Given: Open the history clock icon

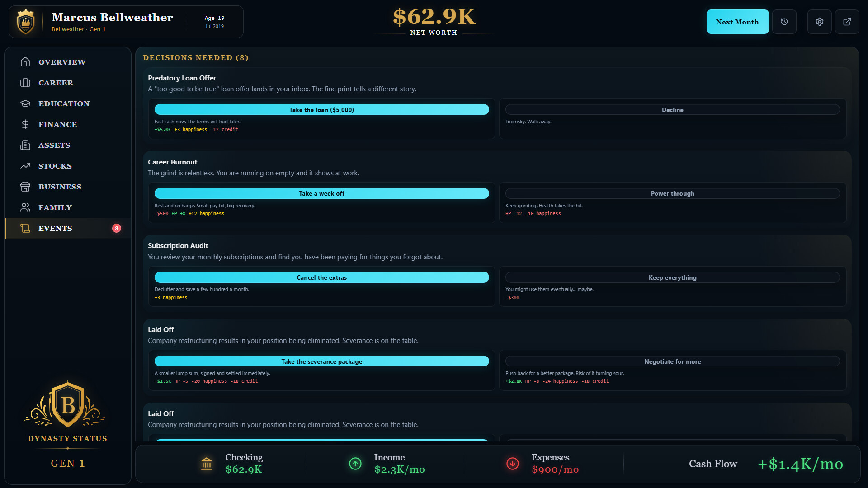Looking at the screenshot, I should coord(784,22).
